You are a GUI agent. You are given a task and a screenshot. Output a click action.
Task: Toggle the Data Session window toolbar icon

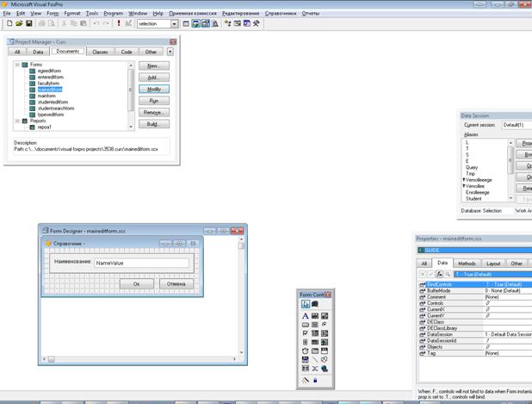pos(195,23)
